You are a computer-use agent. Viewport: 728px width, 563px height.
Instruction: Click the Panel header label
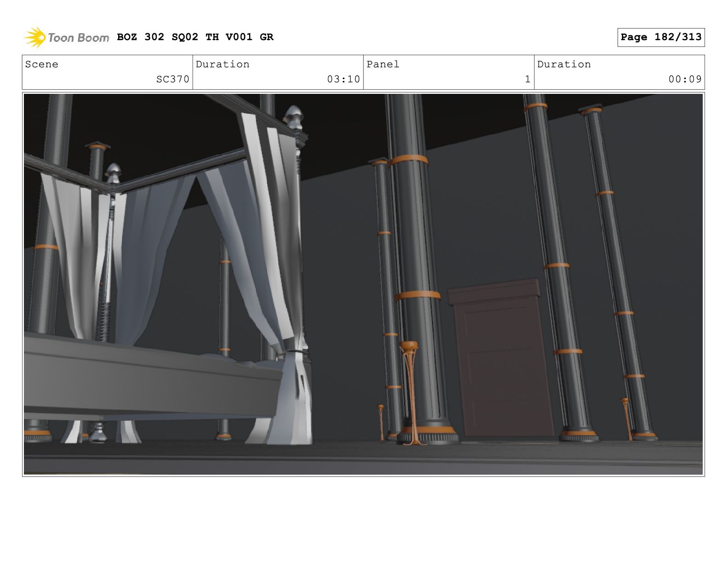[x=383, y=64]
